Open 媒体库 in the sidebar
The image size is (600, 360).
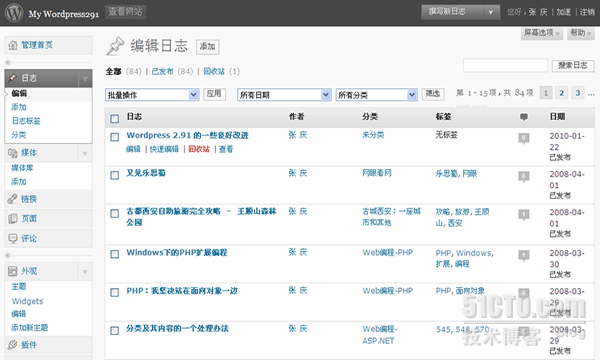point(22,168)
